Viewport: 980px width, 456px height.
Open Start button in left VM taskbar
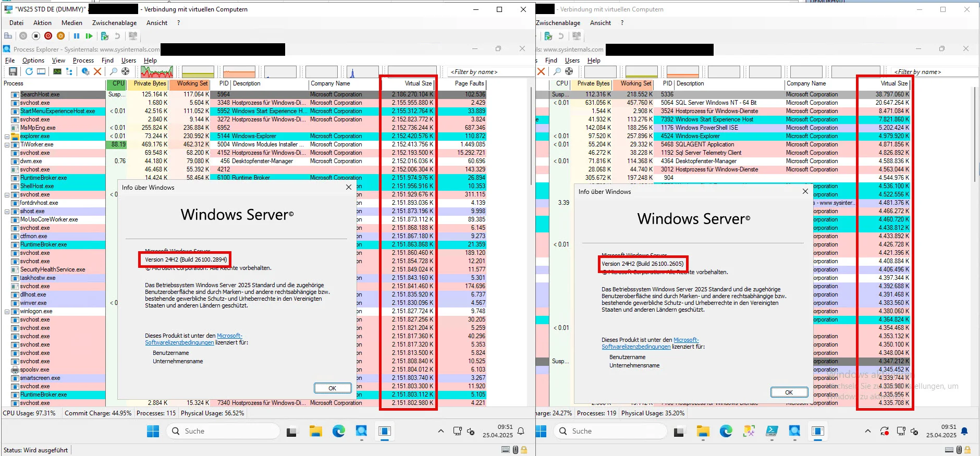coord(153,431)
